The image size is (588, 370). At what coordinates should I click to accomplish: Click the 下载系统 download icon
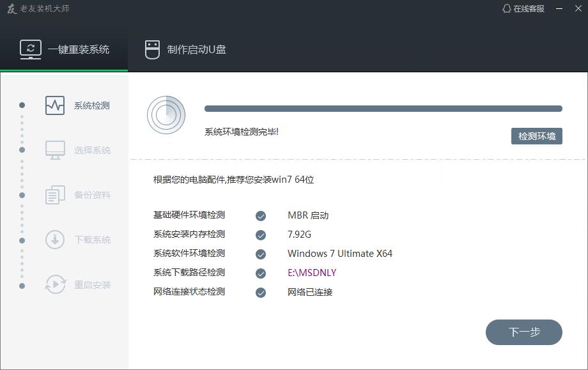coord(54,240)
